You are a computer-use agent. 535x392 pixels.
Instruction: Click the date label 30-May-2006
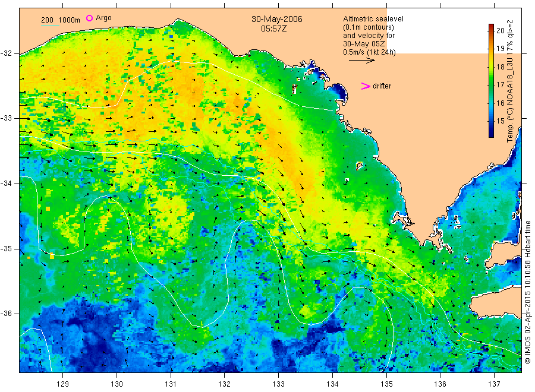(x=276, y=19)
